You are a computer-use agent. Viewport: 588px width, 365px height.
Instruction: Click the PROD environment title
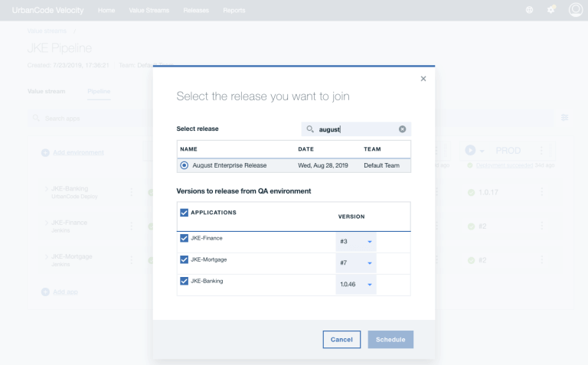click(x=508, y=151)
